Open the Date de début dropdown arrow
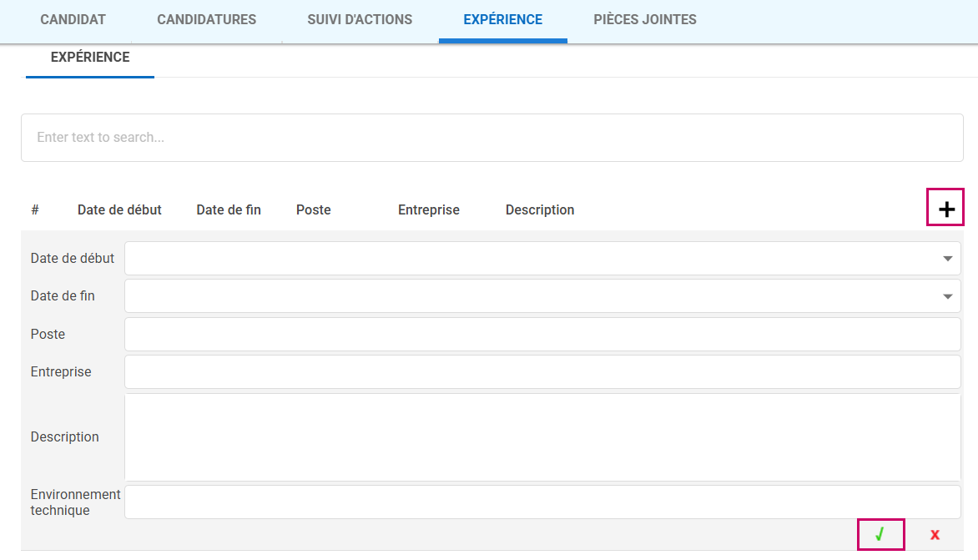978x560 pixels. point(947,259)
